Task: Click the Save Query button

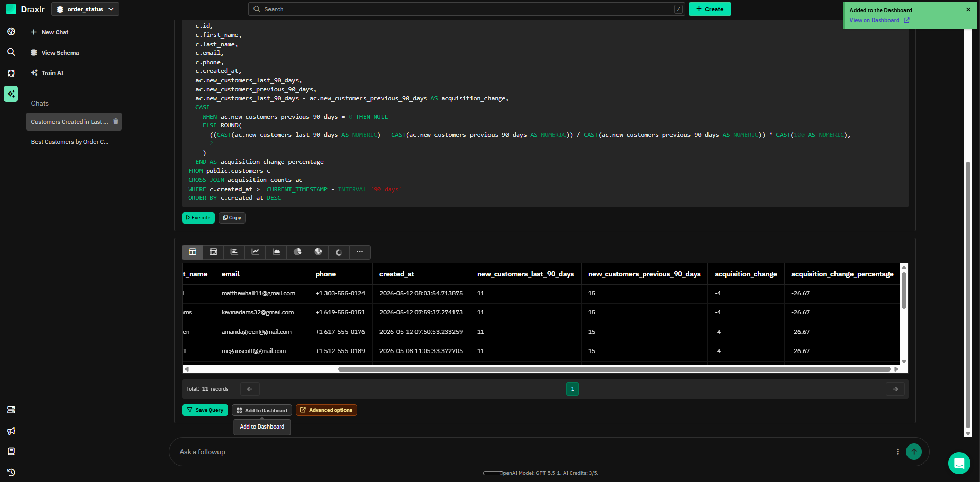Action: click(205, 410)
